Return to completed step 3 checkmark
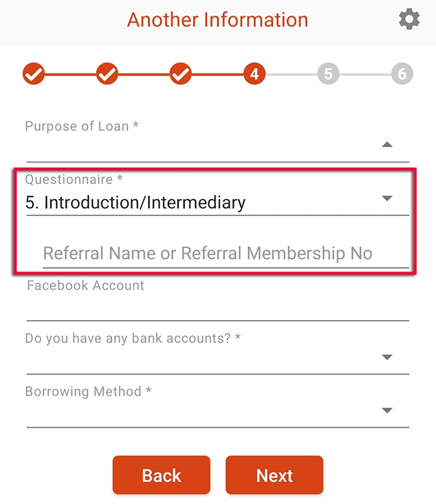 coord(180,74)
